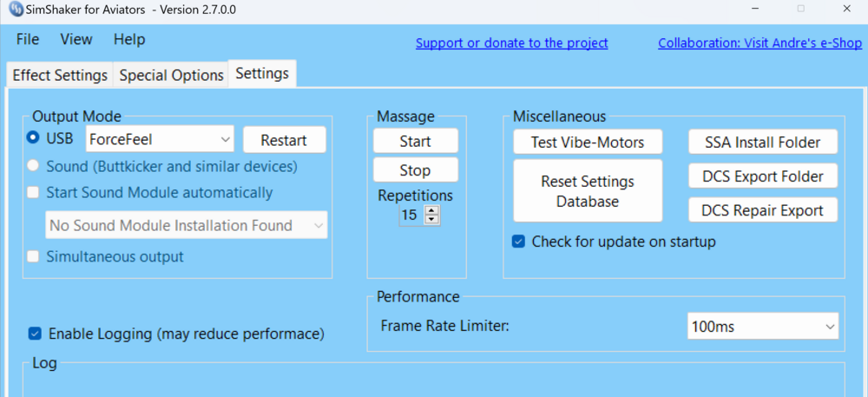Open the ForceFeel USB device dropdown

(161, 139)
